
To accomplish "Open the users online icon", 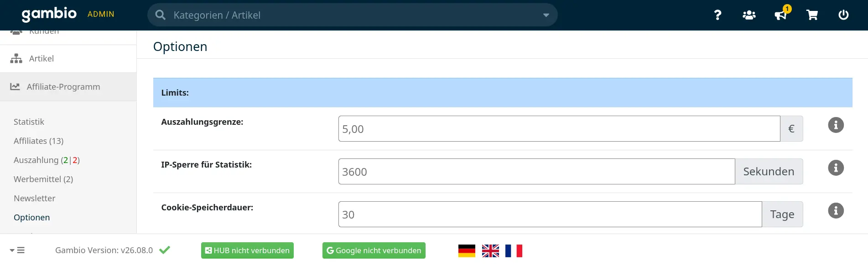I will pos(749,15).
